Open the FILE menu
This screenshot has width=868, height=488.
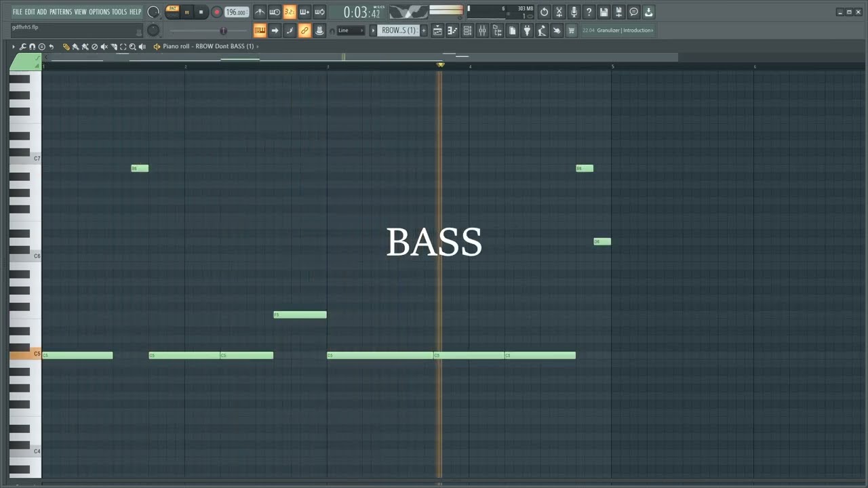pyautogui.click(x=18, y=12)
